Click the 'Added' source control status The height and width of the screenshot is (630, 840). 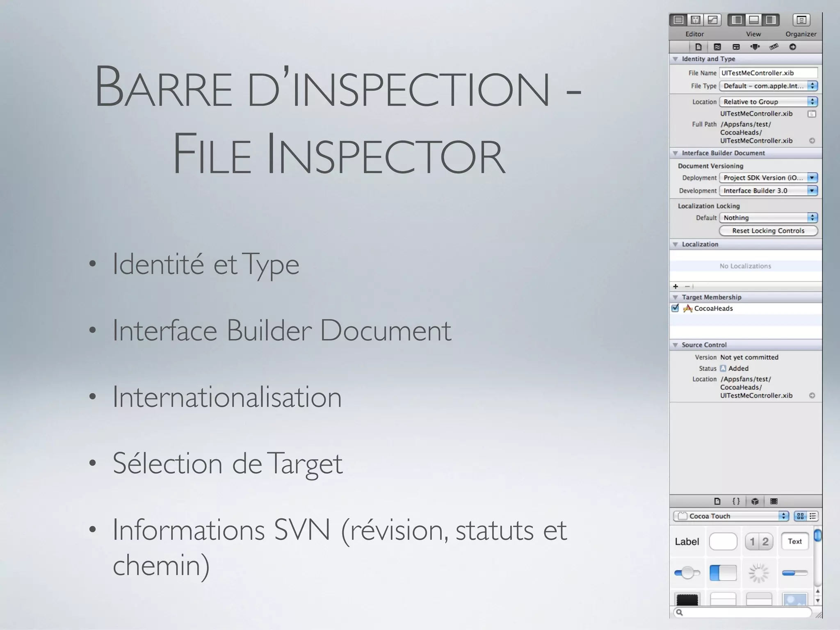click(x=738, y=368)
